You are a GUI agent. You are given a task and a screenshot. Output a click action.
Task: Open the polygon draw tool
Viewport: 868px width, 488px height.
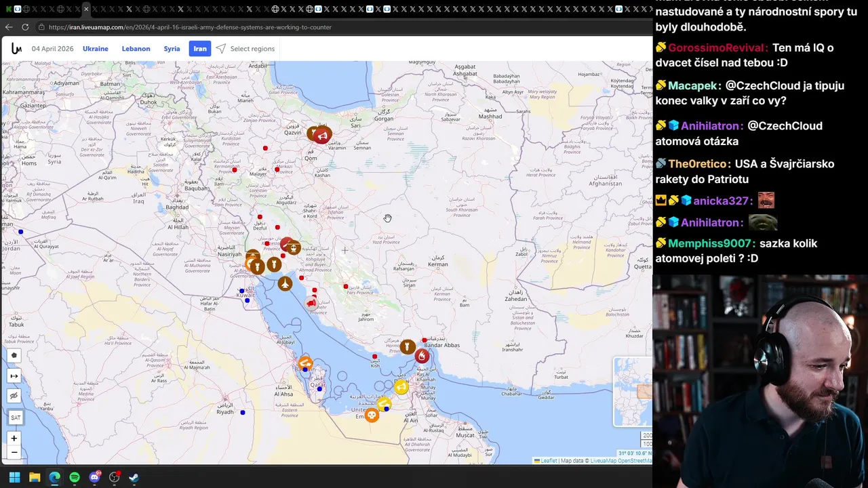[x=14, y=356]
